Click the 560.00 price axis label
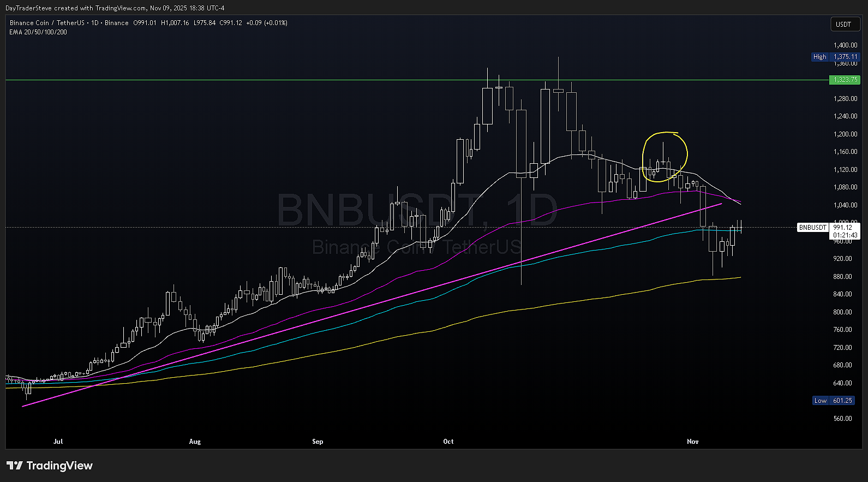The height and width of the screenshot is (482, 868). 842,419
